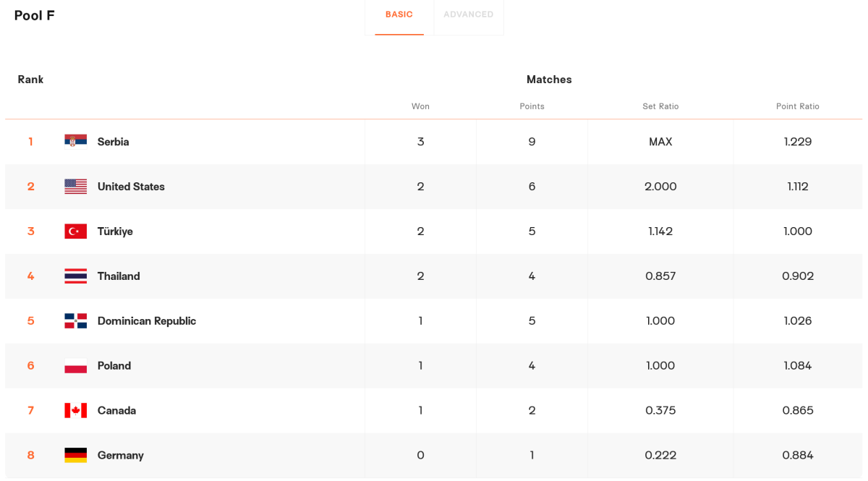Image resolution: width=868 pixels, height=481 pixels.
Task: Click the Dominican Republic flag icon
Action: click(x=75, y=320)
